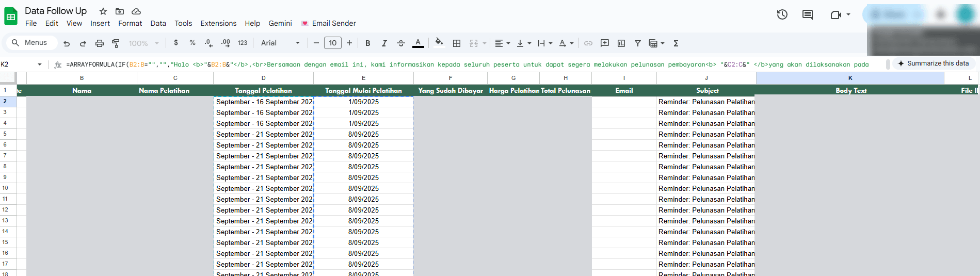
Task: Open fill color picker
Action: pyautogui.click(x=439, y=42)
